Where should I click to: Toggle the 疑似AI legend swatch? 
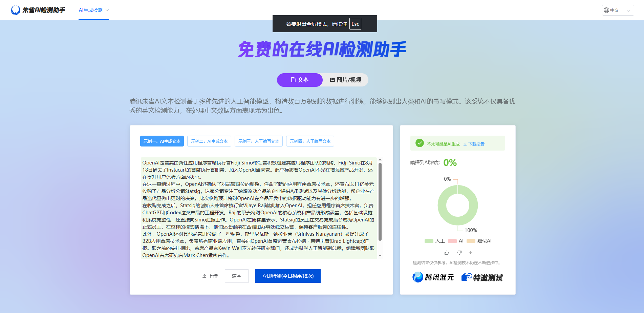(471, 241)
